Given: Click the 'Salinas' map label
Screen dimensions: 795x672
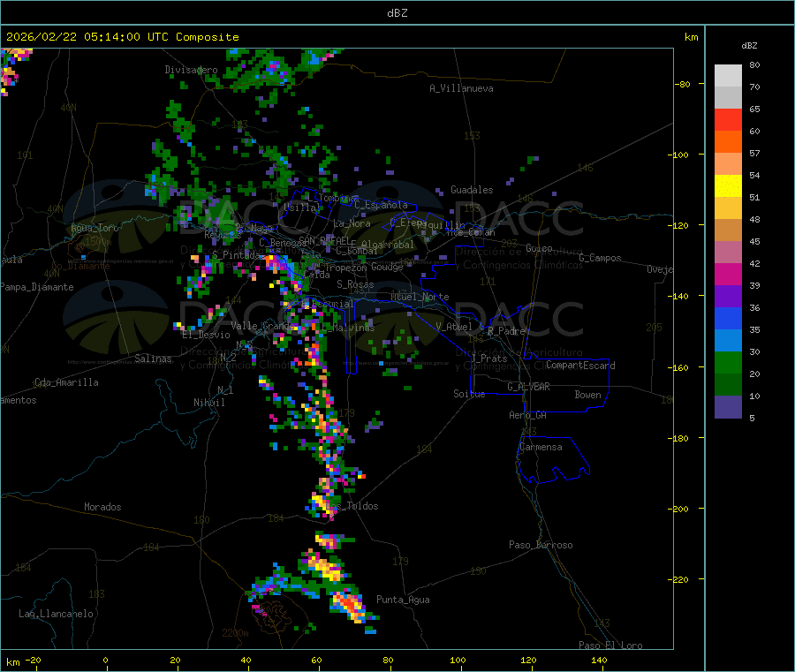Looking at the screenshot, I should (x=153, y=359).
